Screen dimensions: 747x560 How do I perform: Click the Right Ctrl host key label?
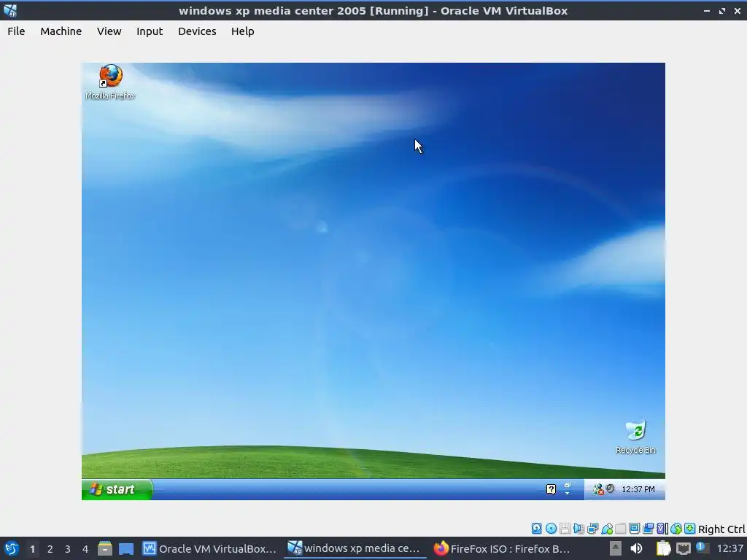click(721, 529)
